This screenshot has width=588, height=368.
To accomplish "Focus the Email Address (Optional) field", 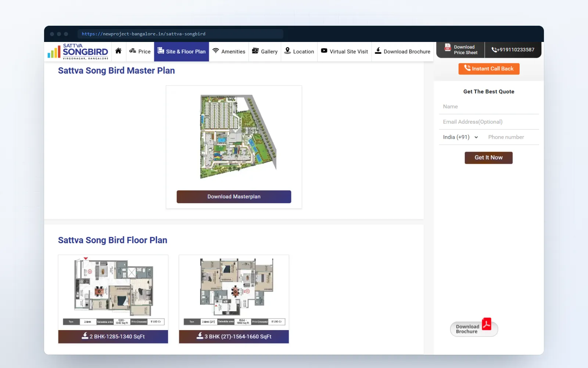I will [489, 122].
